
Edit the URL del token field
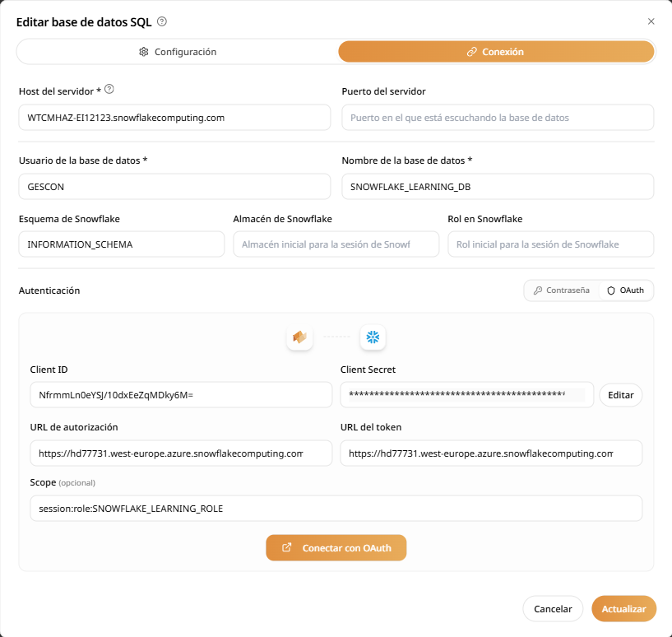click(491, 453)
